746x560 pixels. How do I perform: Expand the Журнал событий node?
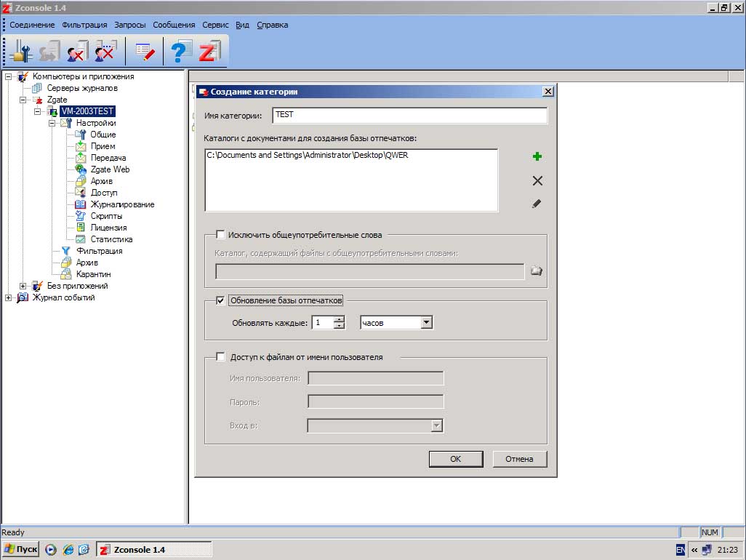tap(8, 298)
